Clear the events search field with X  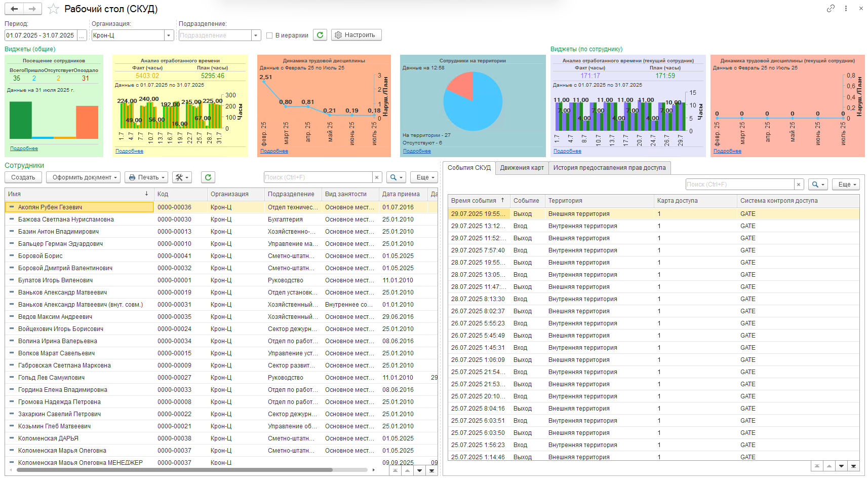tap(799, 185)
